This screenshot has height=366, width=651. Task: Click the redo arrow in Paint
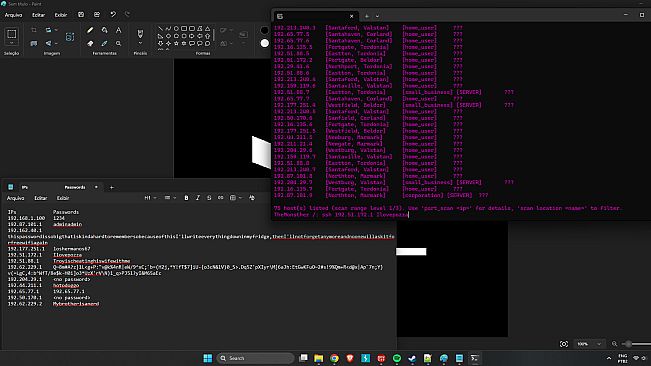coord(127,15)
